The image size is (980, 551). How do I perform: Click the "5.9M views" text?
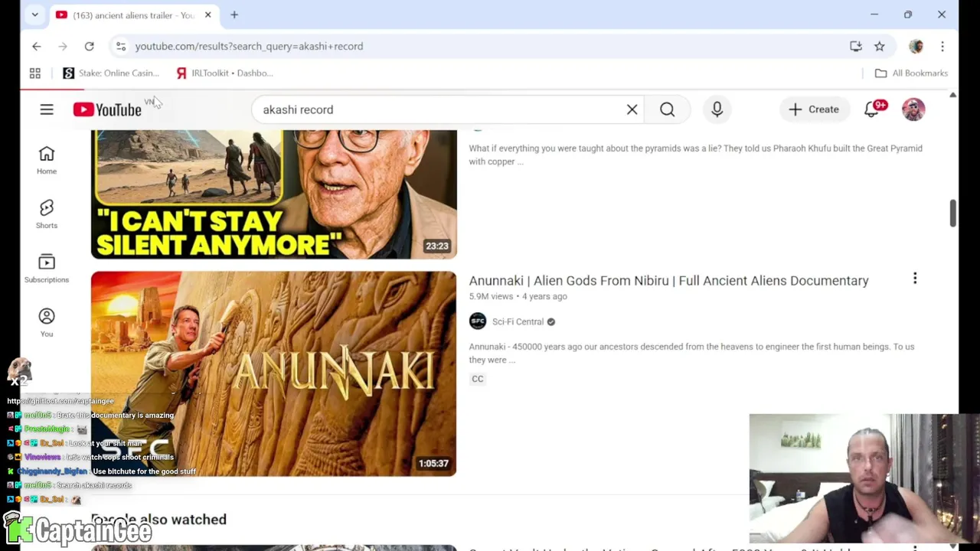pos(491,296)
